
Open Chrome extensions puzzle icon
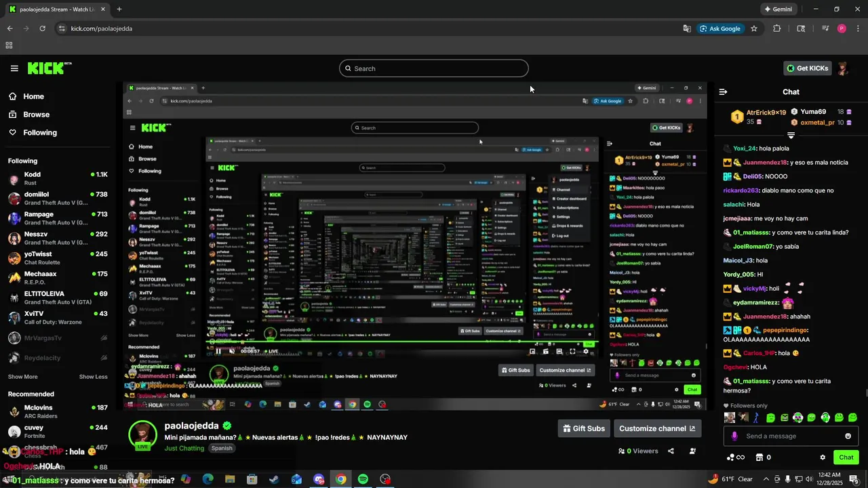coord(777,28)
